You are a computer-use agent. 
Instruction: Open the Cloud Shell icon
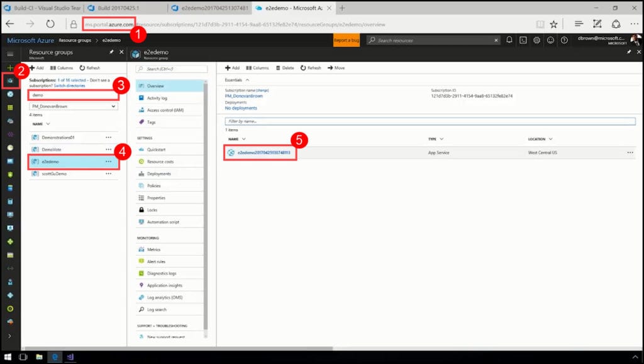click(523, 40)
